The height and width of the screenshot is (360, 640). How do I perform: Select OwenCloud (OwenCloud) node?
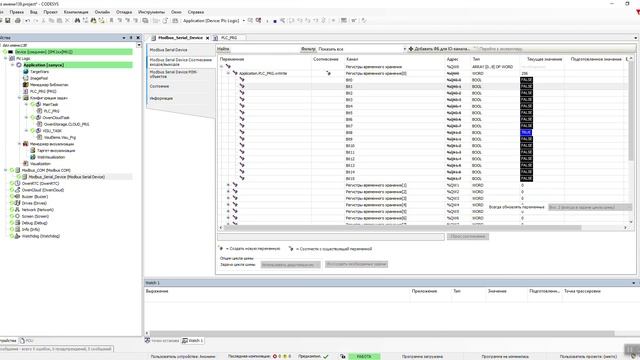[x=42, y=190]
